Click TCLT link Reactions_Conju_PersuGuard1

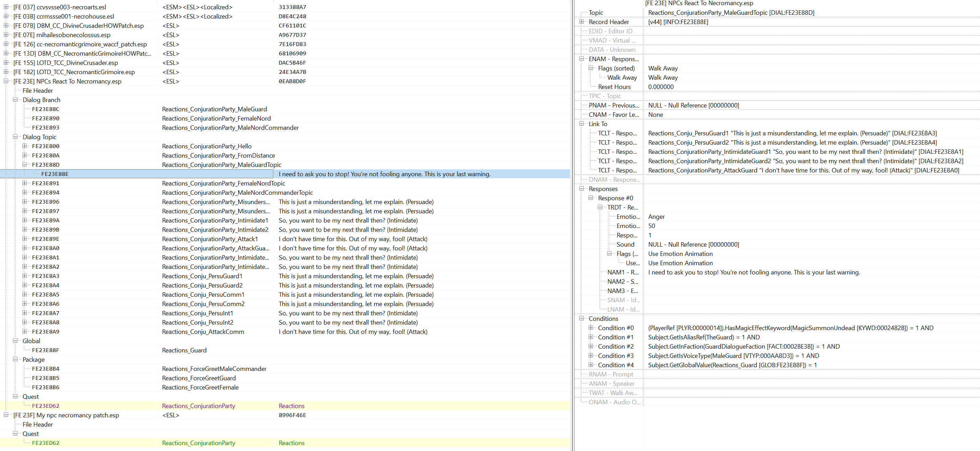tap(793, 133)
